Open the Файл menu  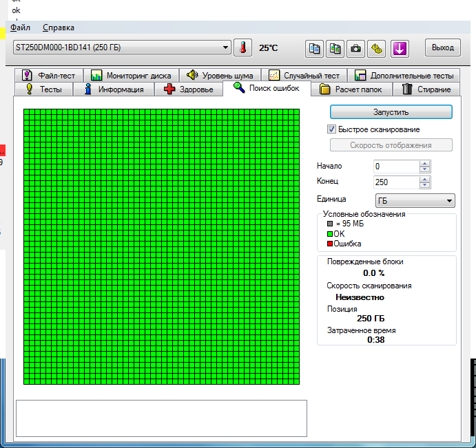click(x=20, y=28)
